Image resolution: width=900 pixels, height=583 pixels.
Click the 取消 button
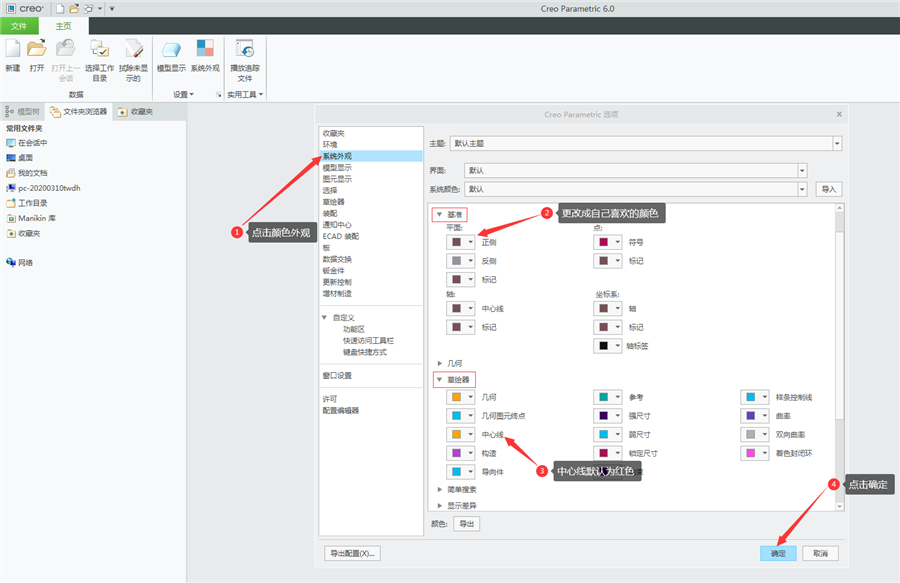[820, 553]
